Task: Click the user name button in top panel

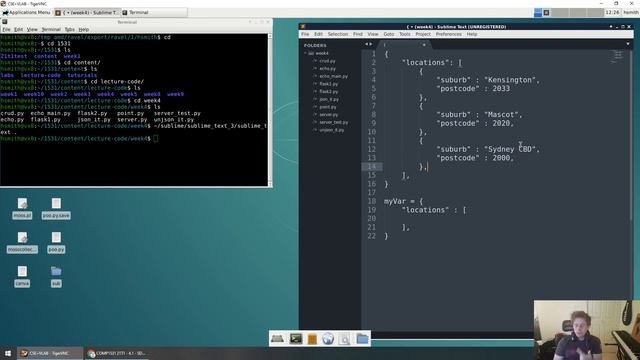Action: tap(631, 13)
